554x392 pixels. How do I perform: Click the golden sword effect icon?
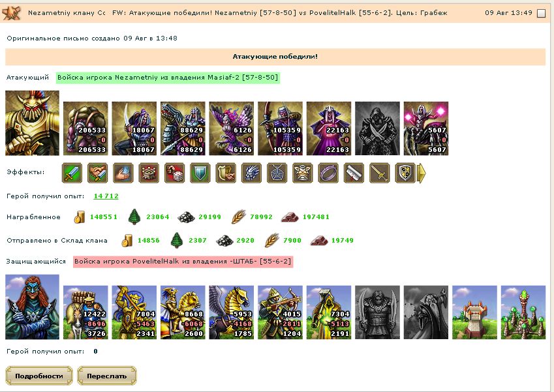coord(380,173)
